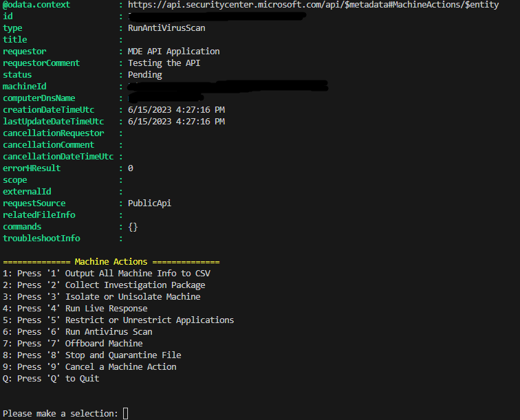Viewport: 520px width, 420px height.
Task: Click the 'Pending' status value
Action: pos(144,75)
